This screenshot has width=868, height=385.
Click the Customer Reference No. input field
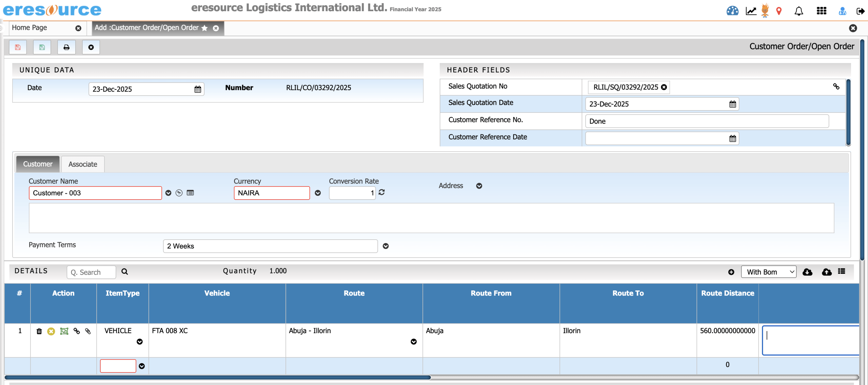(707, 121)
